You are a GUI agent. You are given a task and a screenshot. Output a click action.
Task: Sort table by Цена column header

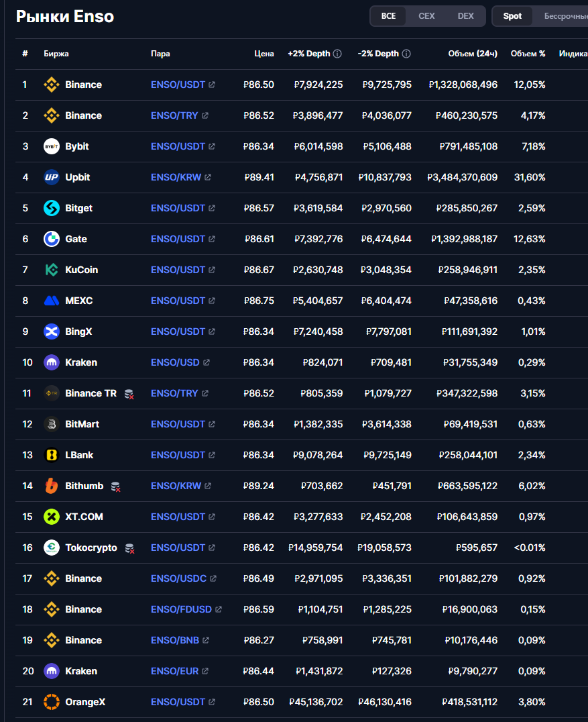pos(264,54)
